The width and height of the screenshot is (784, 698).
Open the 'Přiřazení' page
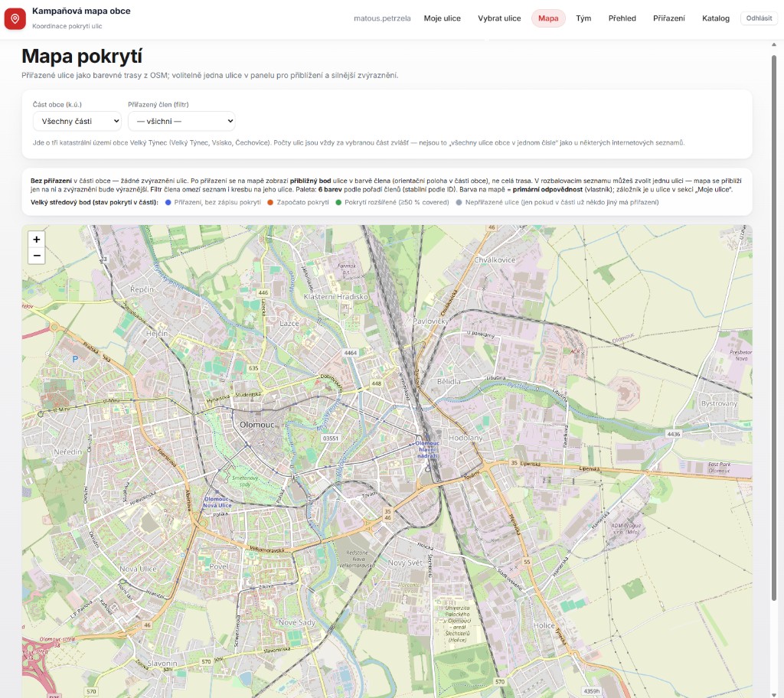[x=668, y=18]
